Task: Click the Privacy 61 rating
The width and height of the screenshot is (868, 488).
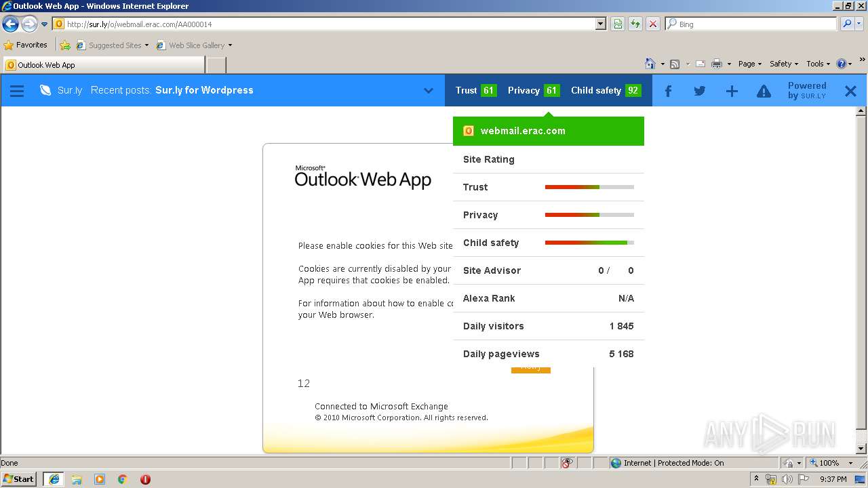Action: [533, 90]
